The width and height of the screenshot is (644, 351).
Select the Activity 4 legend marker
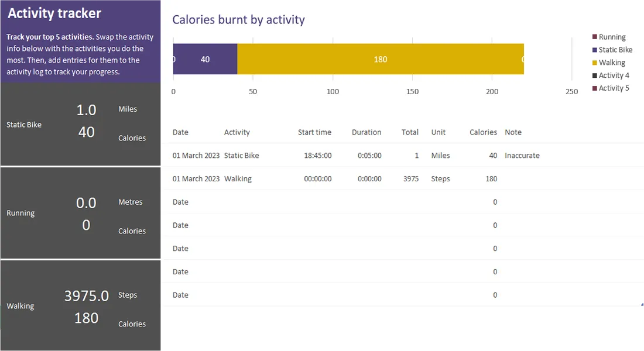click(595, 75)
